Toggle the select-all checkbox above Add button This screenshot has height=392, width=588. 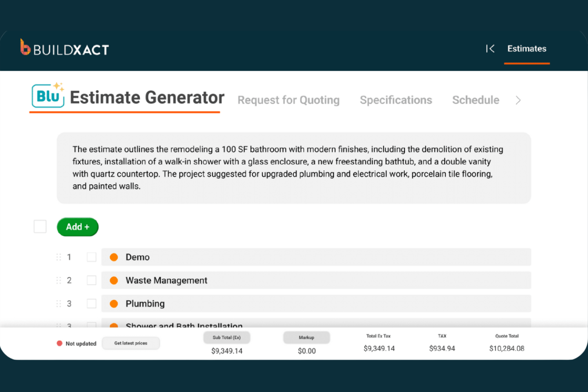pos(40,226)
